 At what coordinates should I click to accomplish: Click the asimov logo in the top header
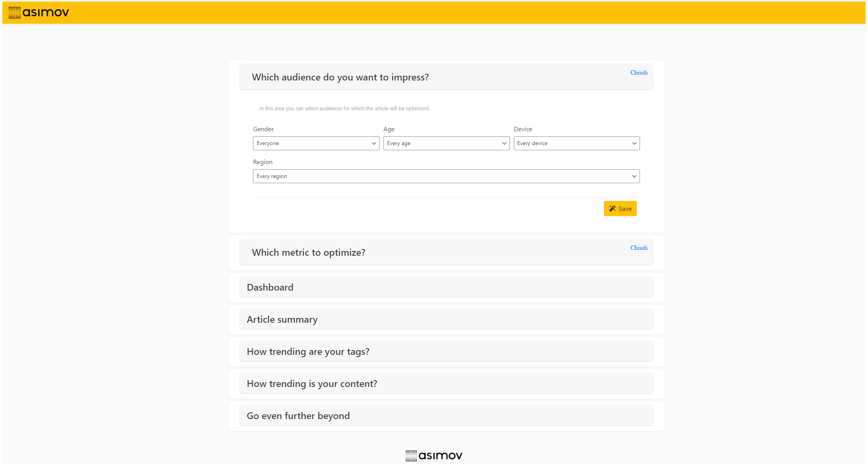click(x=39, y=13)
